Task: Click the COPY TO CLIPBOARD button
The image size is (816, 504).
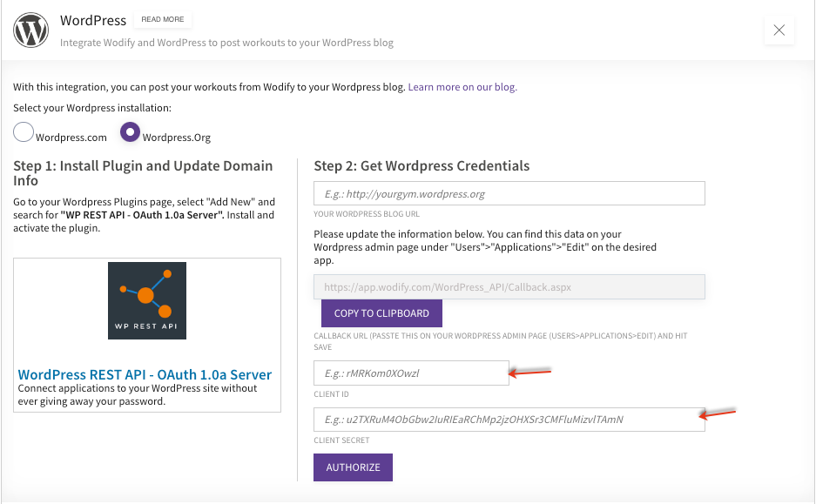Action: pyautogui.click(x=381, y=313)
